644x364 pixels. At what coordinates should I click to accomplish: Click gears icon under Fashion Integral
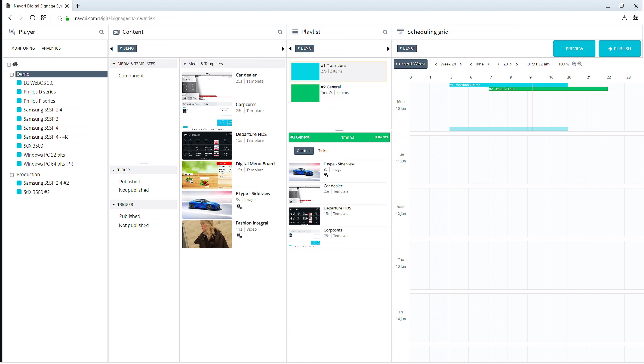[x=239, y=236]
